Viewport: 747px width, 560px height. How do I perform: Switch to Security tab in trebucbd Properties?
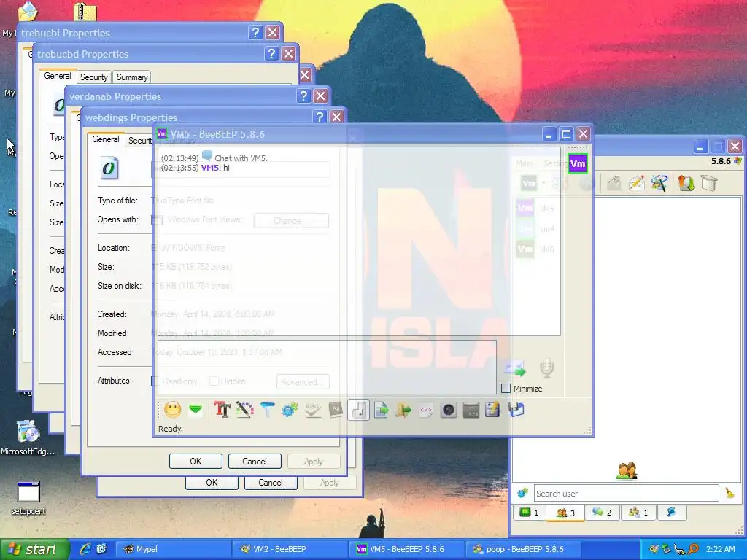[x=94, y=77]
